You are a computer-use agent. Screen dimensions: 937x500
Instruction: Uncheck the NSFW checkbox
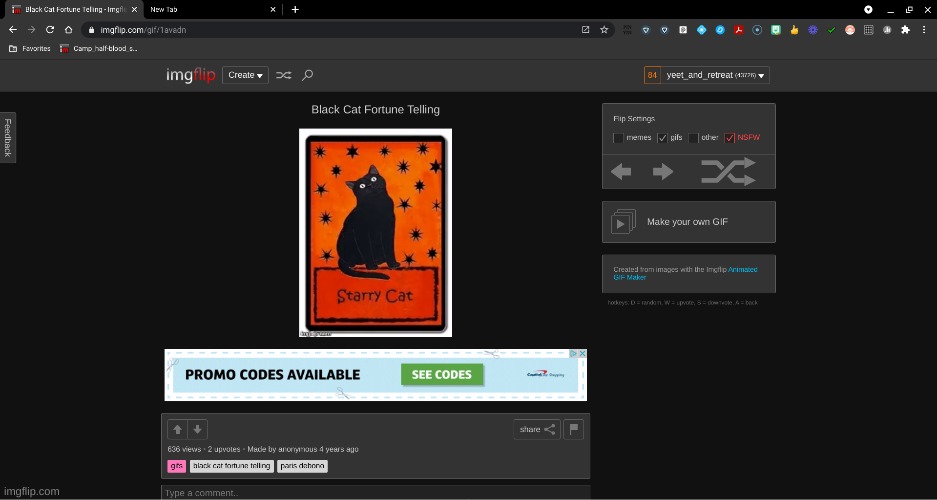point(730,138)
